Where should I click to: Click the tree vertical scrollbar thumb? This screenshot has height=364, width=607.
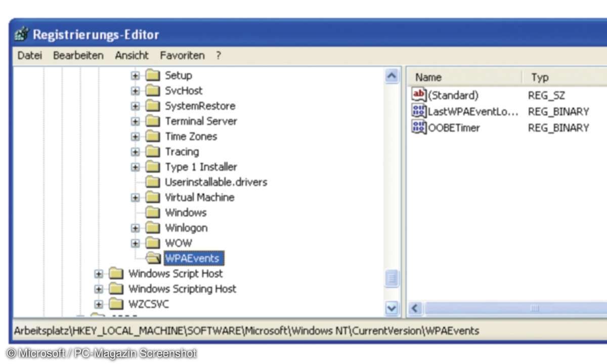[392, 279]
